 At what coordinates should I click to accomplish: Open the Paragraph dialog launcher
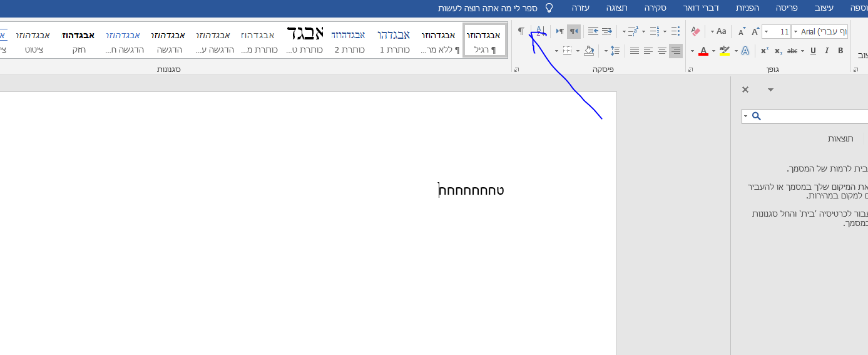[x=516, y=70]
